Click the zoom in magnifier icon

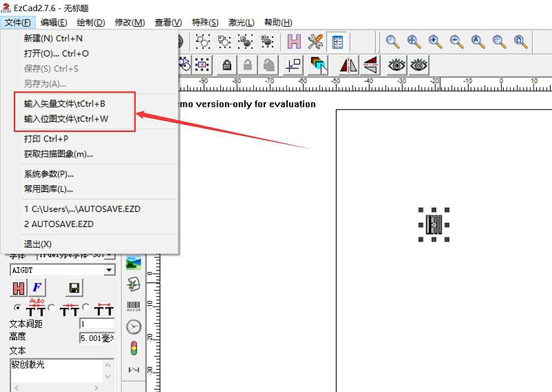point(435,41)
